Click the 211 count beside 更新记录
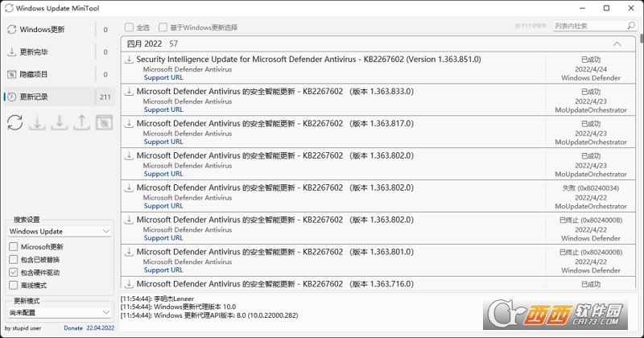 [x=105, y=97]
